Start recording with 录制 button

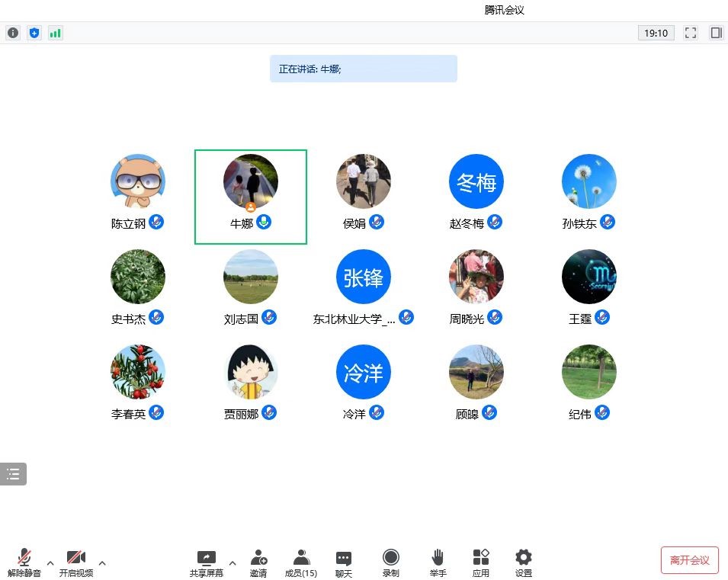click(390, 562)
